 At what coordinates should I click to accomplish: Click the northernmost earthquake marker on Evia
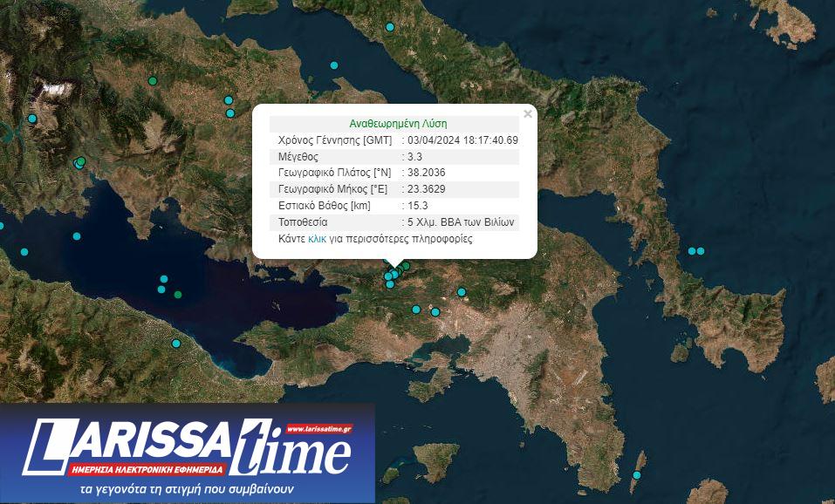click(x=390, y=27)
